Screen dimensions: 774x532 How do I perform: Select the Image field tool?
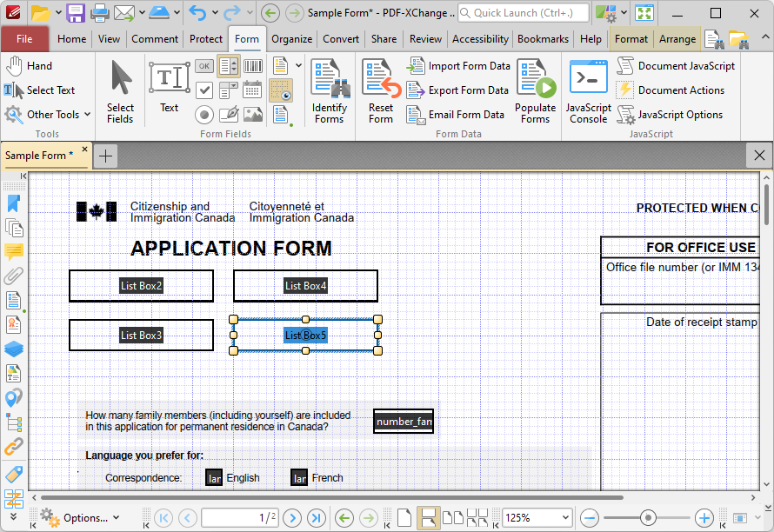253,115
